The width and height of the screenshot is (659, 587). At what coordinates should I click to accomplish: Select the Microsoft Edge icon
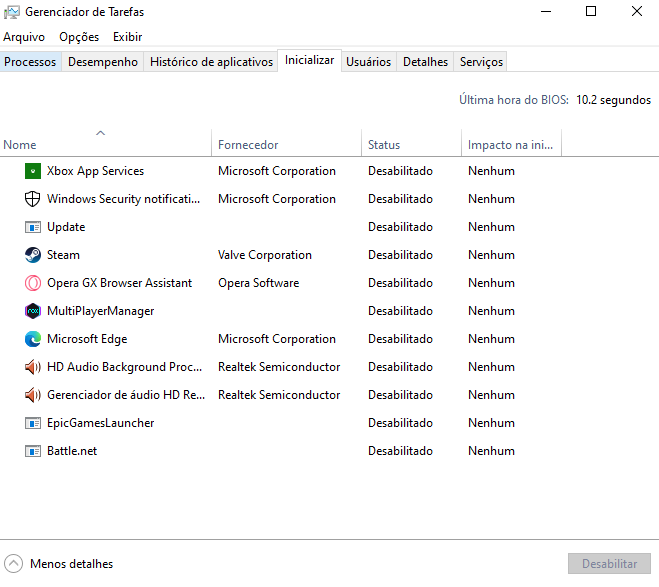pyautogui.click(x=32, y=339)
